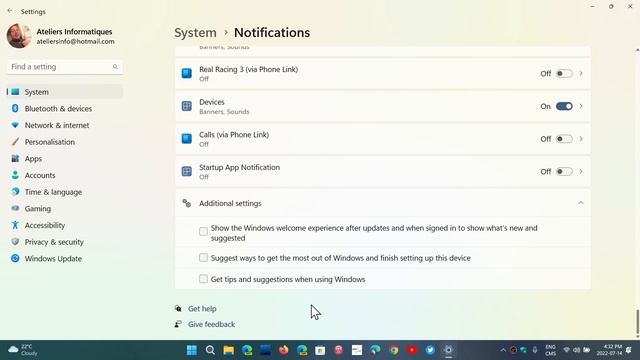This screenshot has height=360, width=640.
Task: Open Bluetooth & devices settings
Action: coord(58,109)
